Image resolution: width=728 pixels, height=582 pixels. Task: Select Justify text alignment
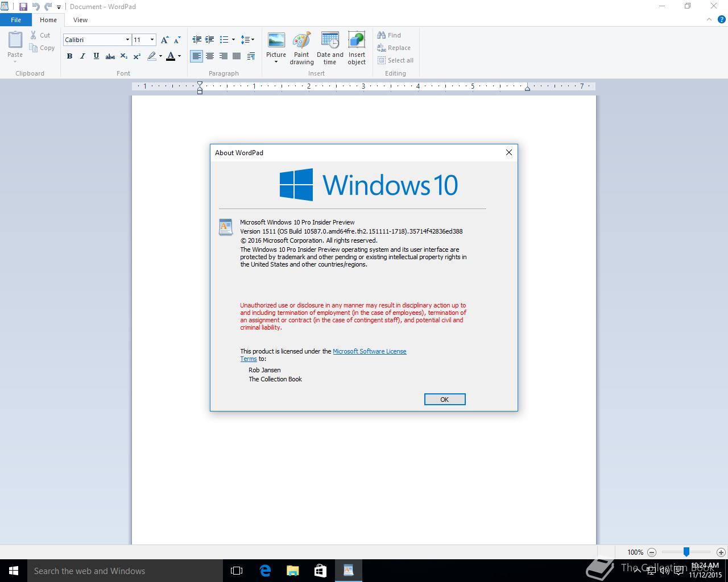coord(236,56)
